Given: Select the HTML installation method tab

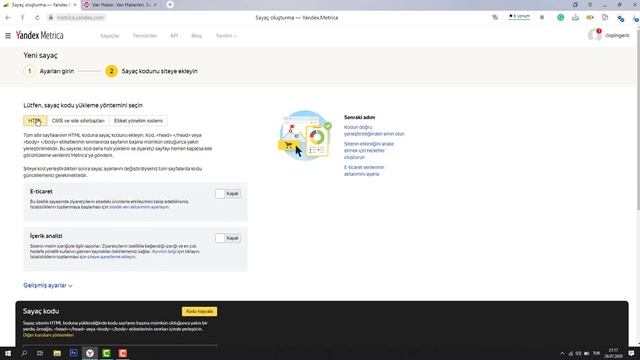Looking at the screenshot, I should tap(35, 121).
